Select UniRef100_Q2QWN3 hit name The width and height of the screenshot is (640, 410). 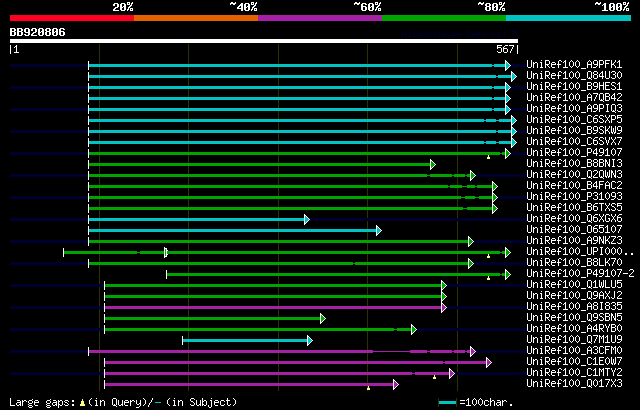pos(574,175)
